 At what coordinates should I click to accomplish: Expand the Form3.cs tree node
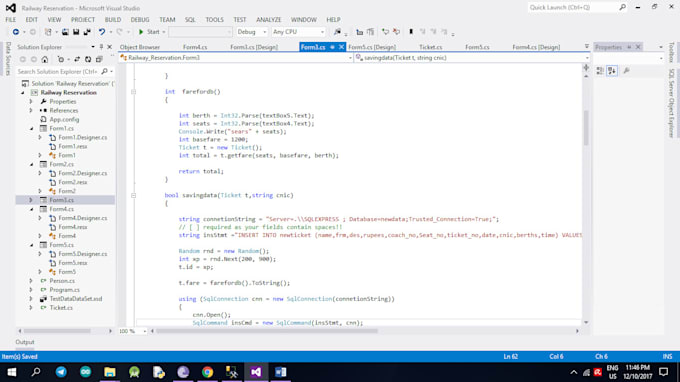31,200
